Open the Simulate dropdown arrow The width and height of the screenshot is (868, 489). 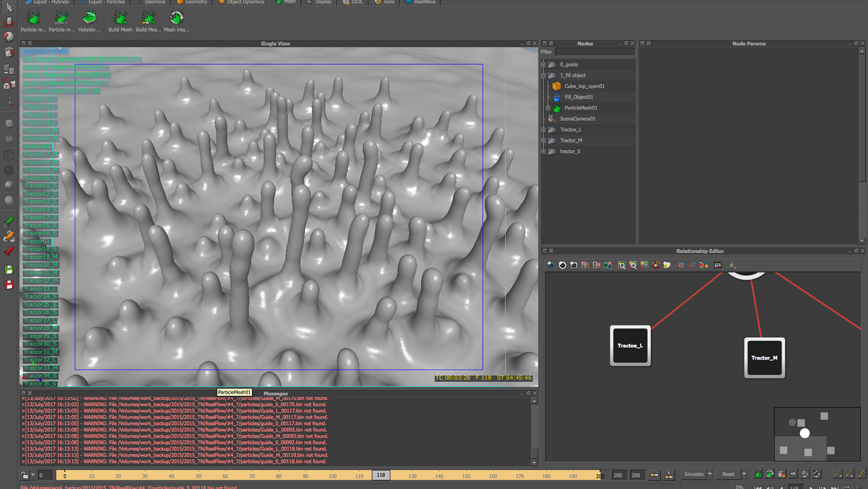coord(710,474)
